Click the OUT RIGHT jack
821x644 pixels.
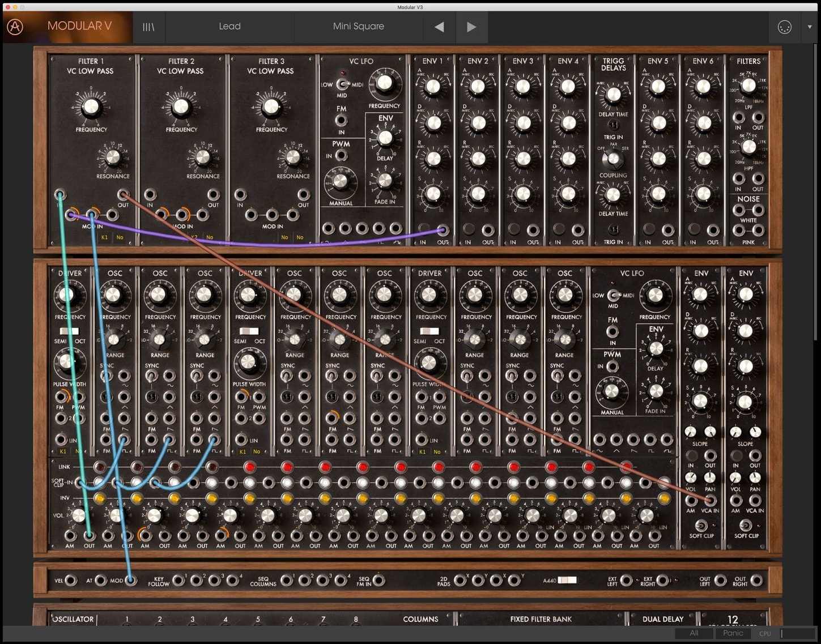(x=757, y=580)
